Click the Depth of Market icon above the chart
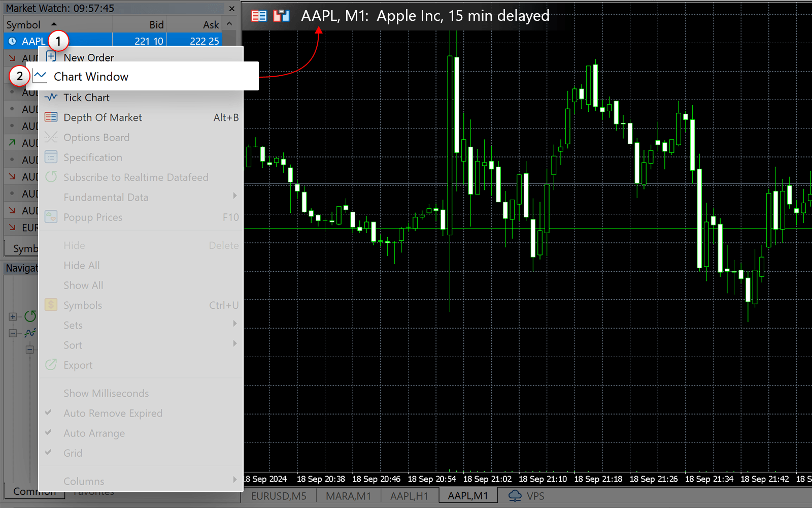The image size is (812, 508). 259,15
